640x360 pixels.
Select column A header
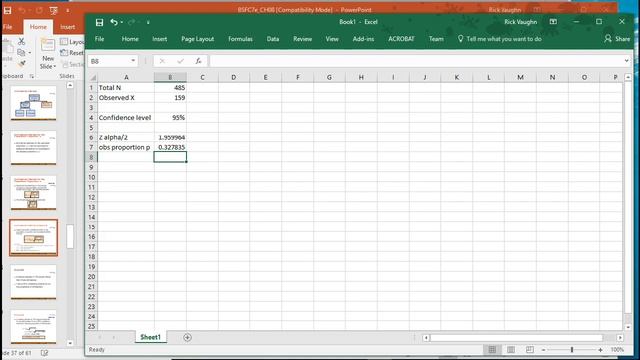(126, 77)
